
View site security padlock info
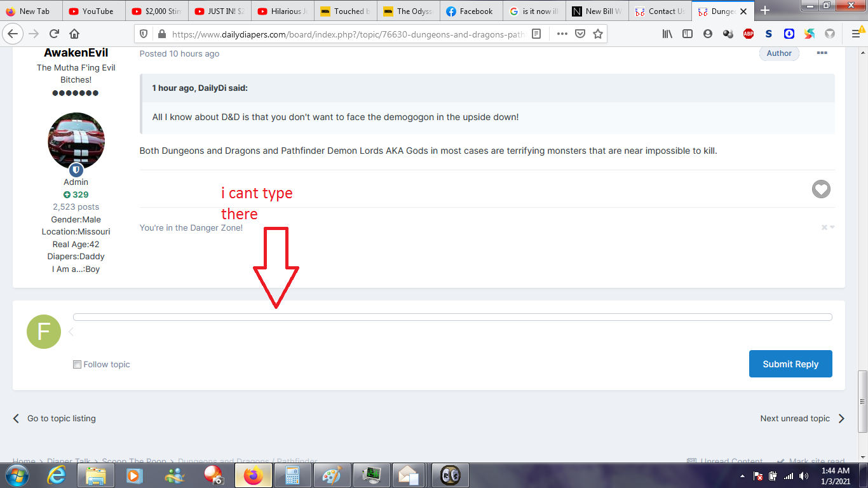(161, 34)
